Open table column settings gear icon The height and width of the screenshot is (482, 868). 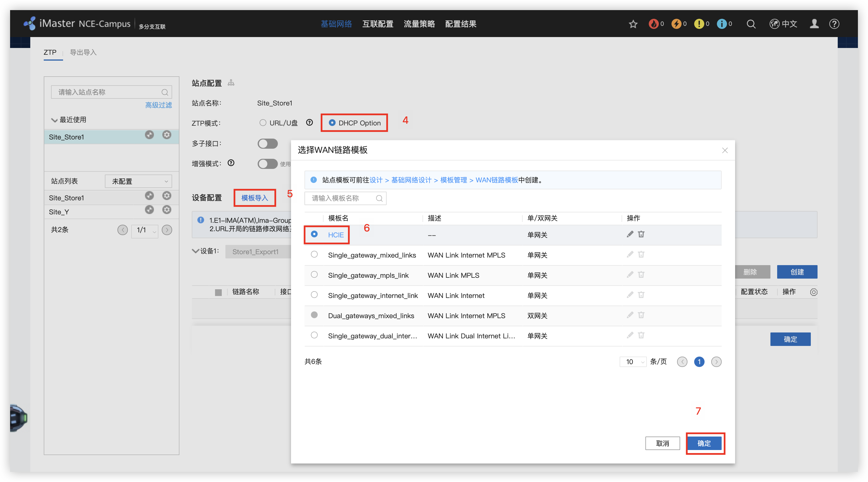coord(813,292)
